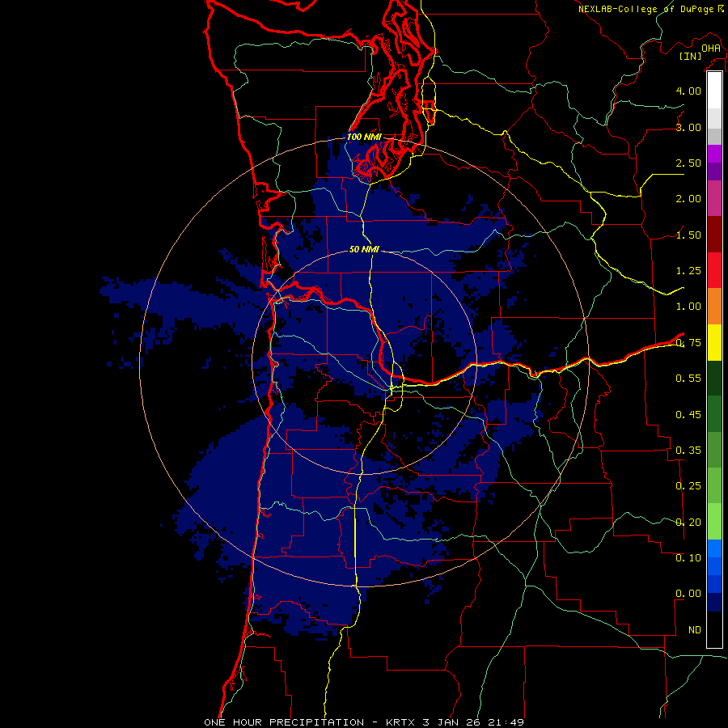The height and width of the screenshot is (728, 728).
Task: Select the navy swatch beside 0.00
Action: (714, 603)
